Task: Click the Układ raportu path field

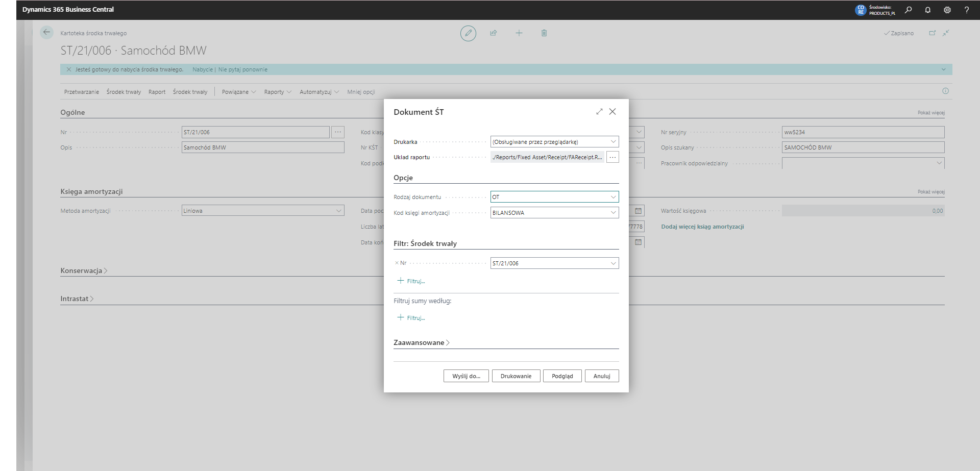Action: 547,157
